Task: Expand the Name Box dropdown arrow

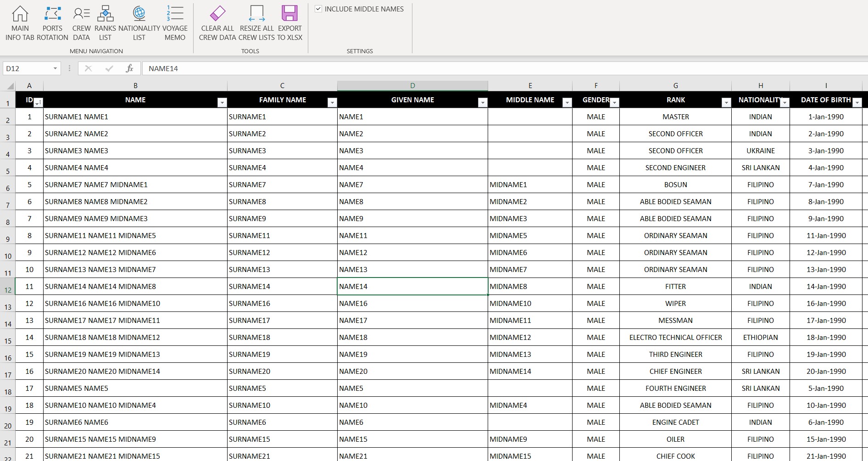Action: tap(55, 68)
